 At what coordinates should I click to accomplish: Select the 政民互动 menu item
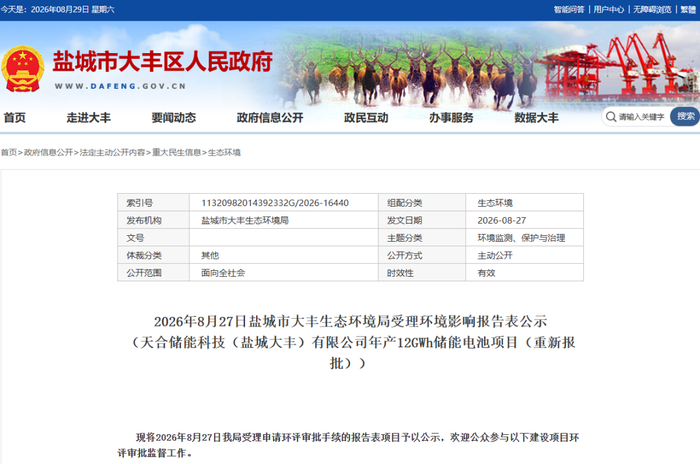[366, 117]
